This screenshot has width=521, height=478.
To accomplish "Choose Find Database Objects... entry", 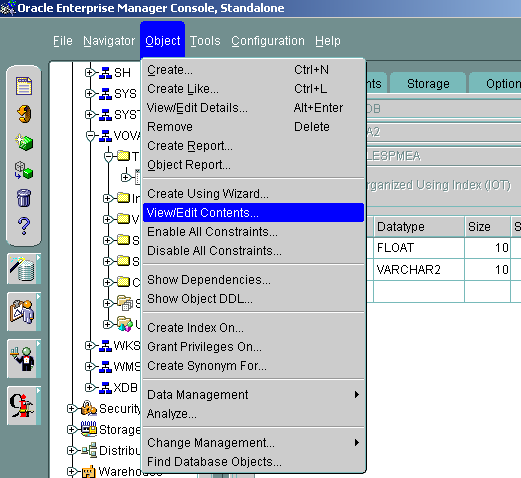I will (x=253, y=461).
